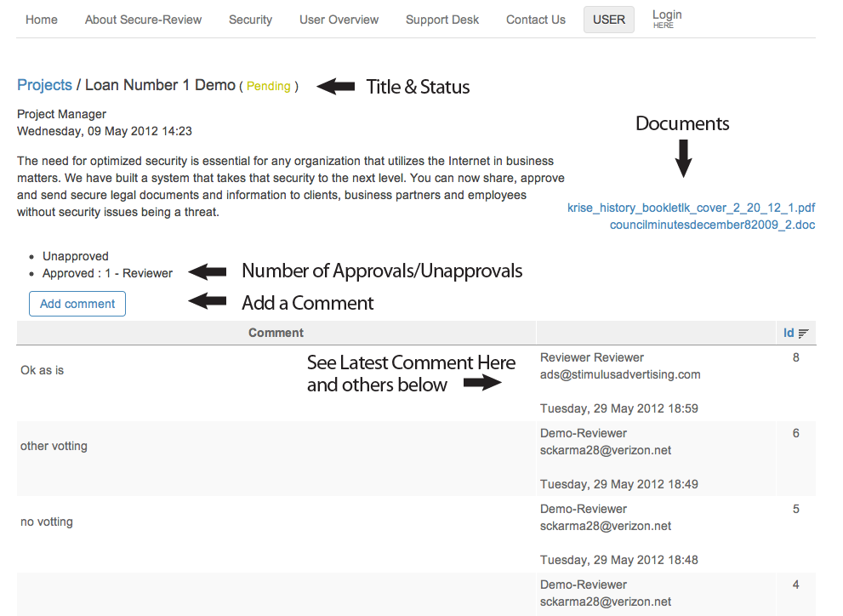Screen dimensions: 843x616
Task: Open councilminutesdecember82009_2.doc document
Action: click(712, 225)
